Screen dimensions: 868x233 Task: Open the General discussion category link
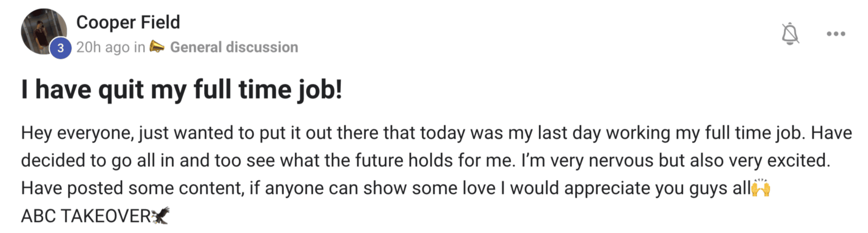point(234,47)
